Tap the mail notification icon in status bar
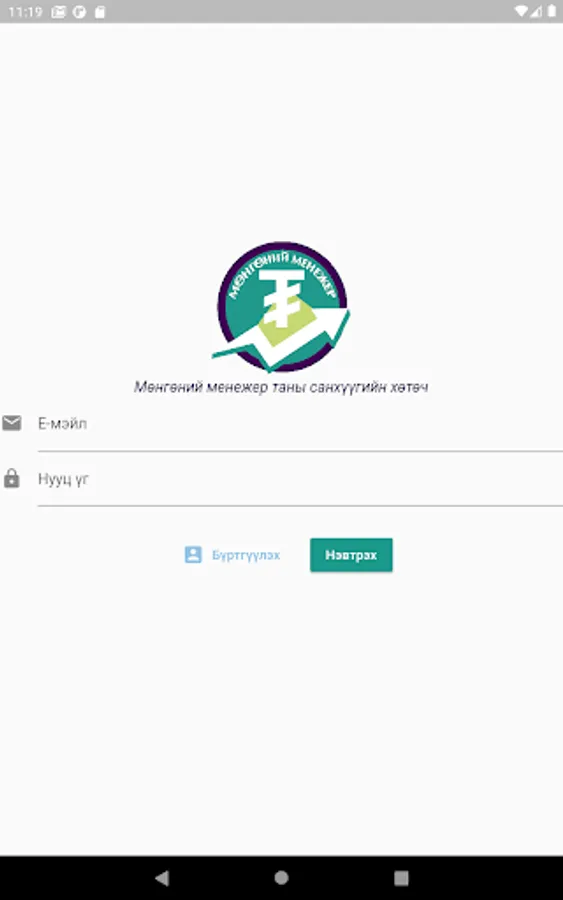563x900 pixels. point(59,12)
